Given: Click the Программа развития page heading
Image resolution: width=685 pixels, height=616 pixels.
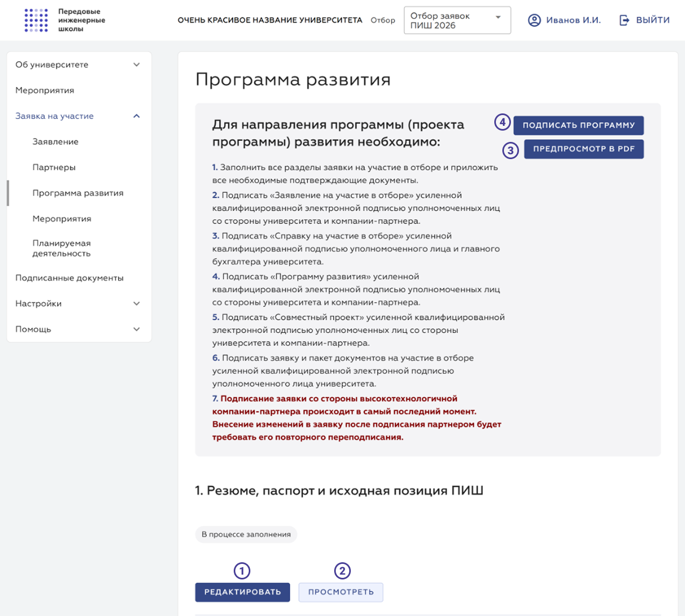Looking at the screenshot, I should [x=293, y=80].
